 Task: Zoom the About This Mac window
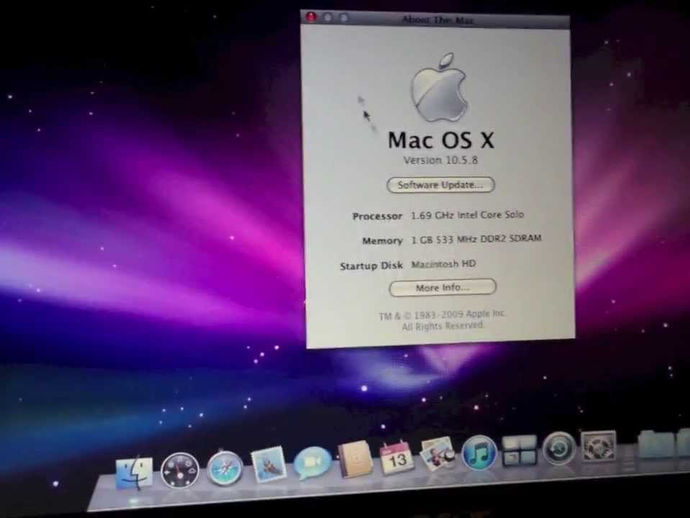click(344, 18)
